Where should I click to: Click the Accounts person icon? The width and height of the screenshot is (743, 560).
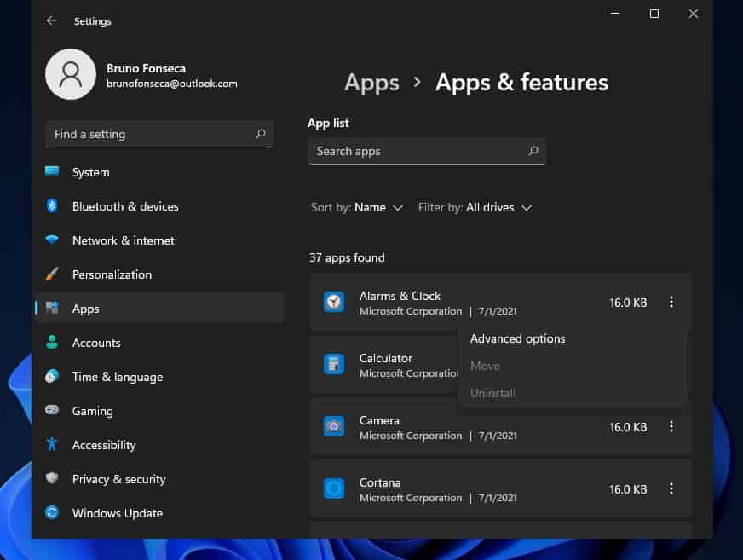(52, 342)
